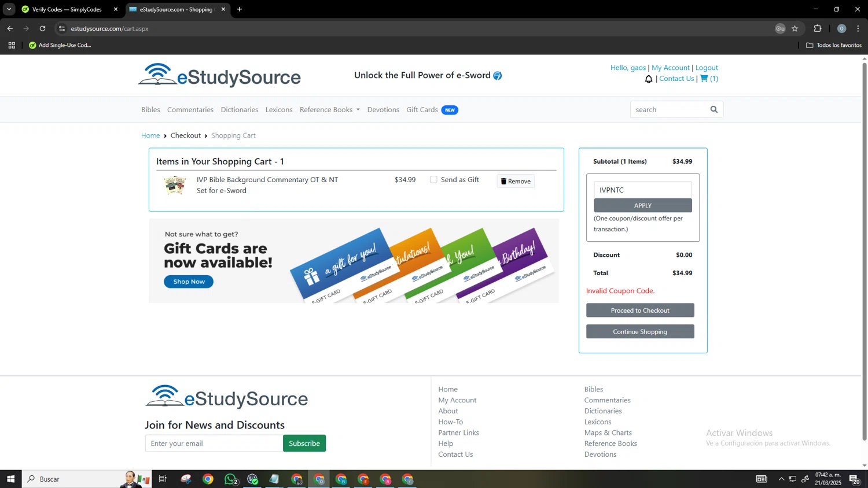Open the Lexicons menu item

tap(279, 110)
